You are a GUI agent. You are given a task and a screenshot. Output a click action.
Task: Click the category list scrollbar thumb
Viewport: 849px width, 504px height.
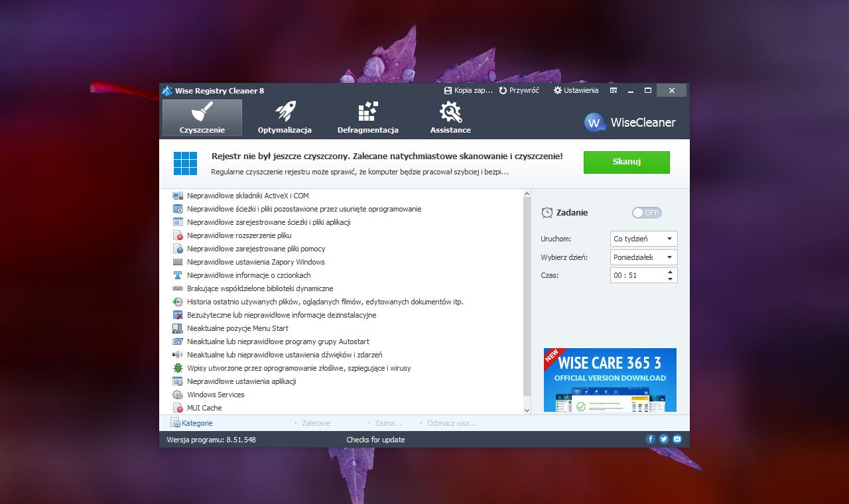pyautogui.click(x=527, y=296)
